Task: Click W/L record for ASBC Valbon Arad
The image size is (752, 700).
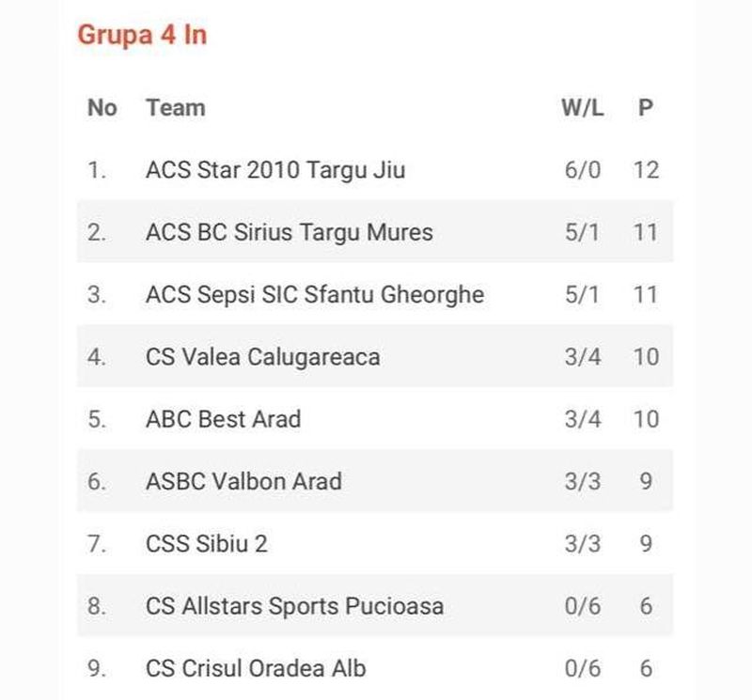Action: pyautogui.click(x=582, y=481)
